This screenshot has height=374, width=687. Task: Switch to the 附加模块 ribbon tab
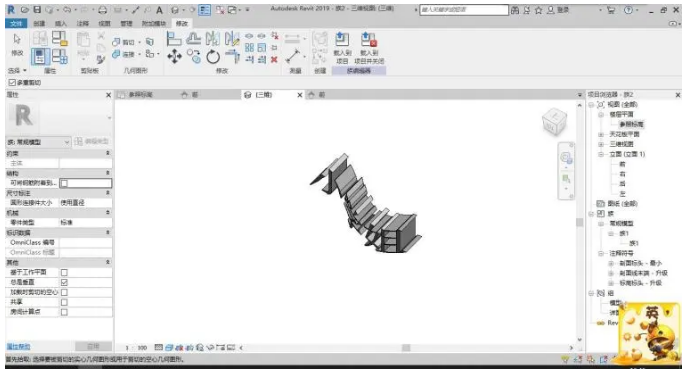154,24
